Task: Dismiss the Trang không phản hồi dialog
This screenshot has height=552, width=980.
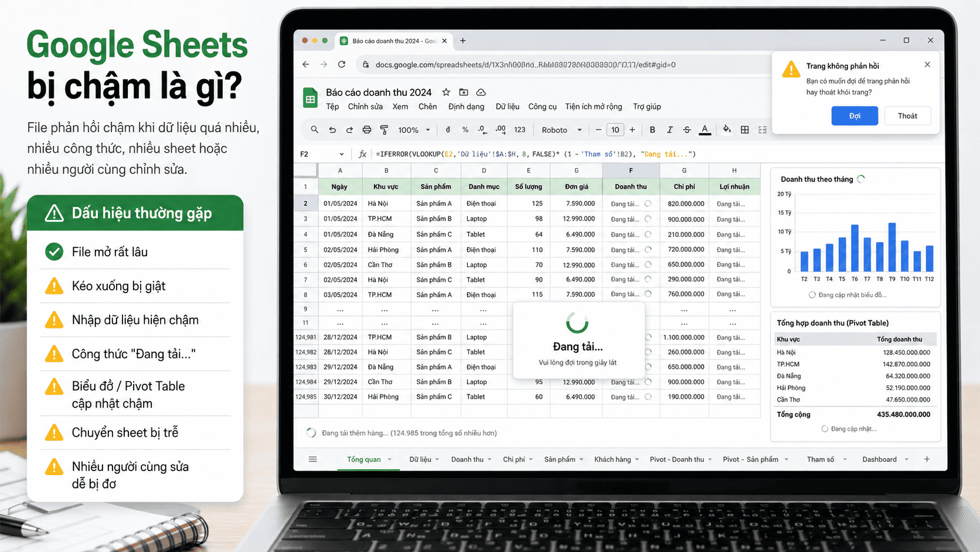Action: [x=927, y=65]
